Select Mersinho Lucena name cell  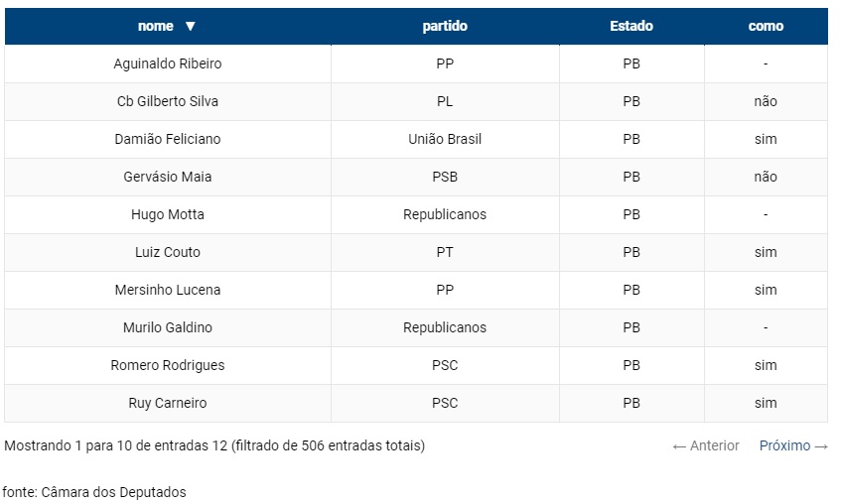[x=168, y=290]
